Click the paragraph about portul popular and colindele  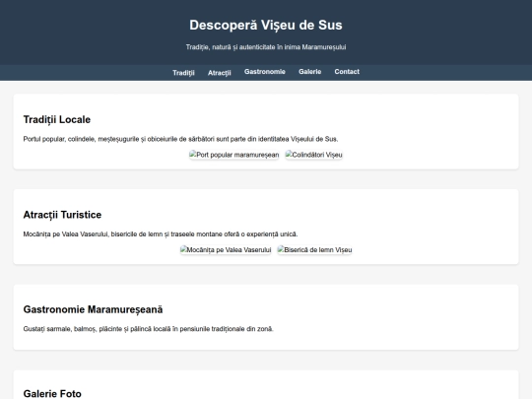180,139
